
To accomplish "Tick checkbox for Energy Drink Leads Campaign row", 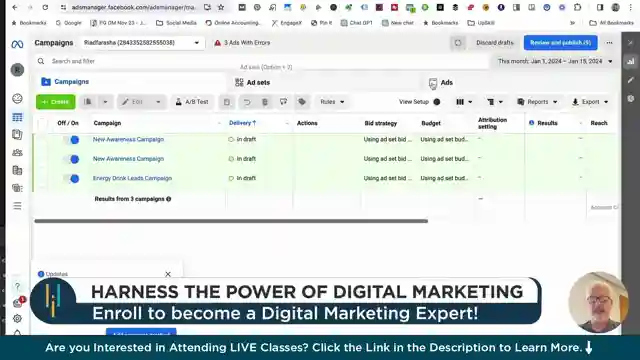I will click(x=42, y=178).
